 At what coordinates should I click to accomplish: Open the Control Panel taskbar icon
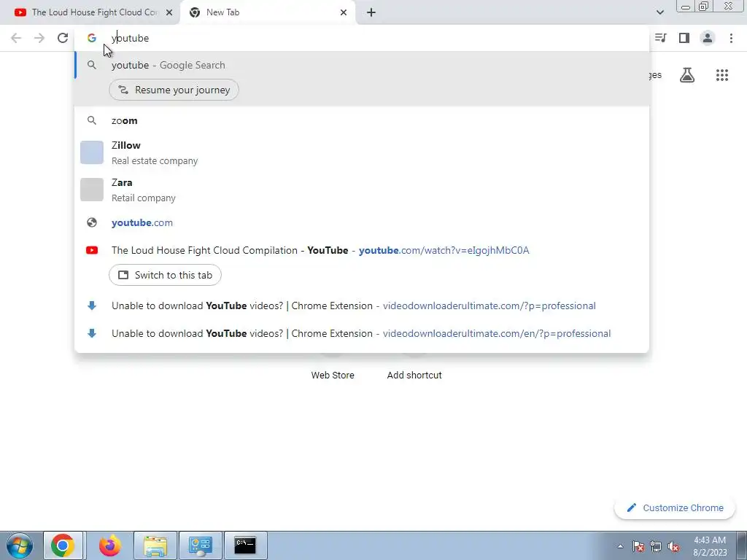click(x=201, y=545)
